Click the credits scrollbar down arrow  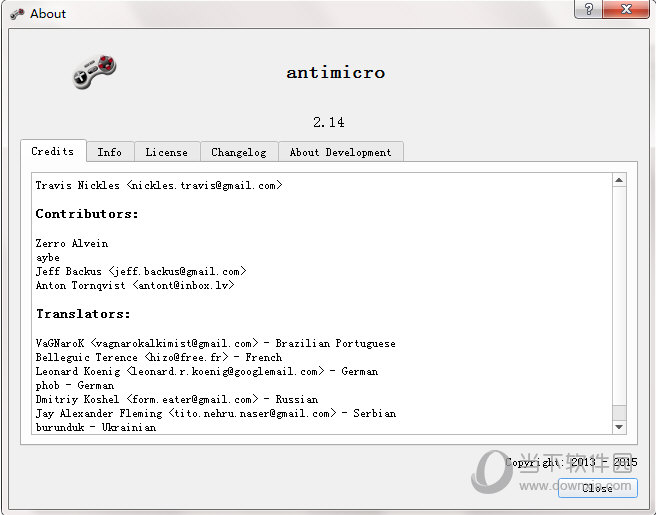tap(619, 427)
